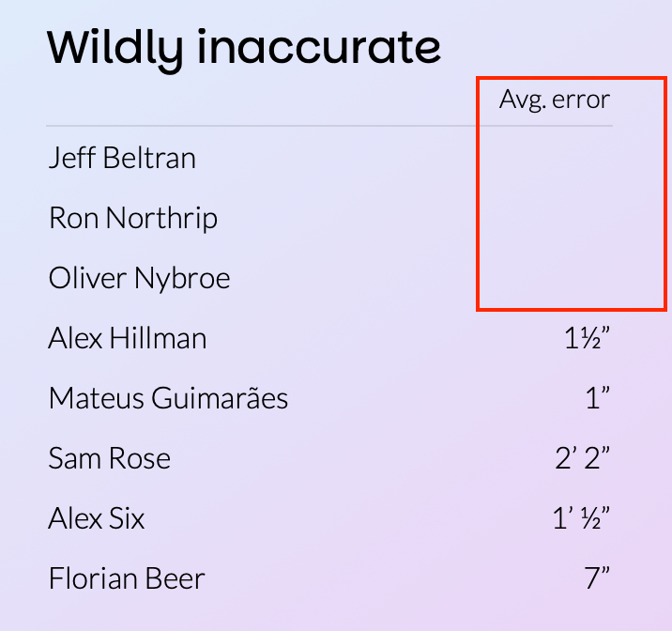
Task: Select the Jeff Beltran name
Action: point(122,158)
